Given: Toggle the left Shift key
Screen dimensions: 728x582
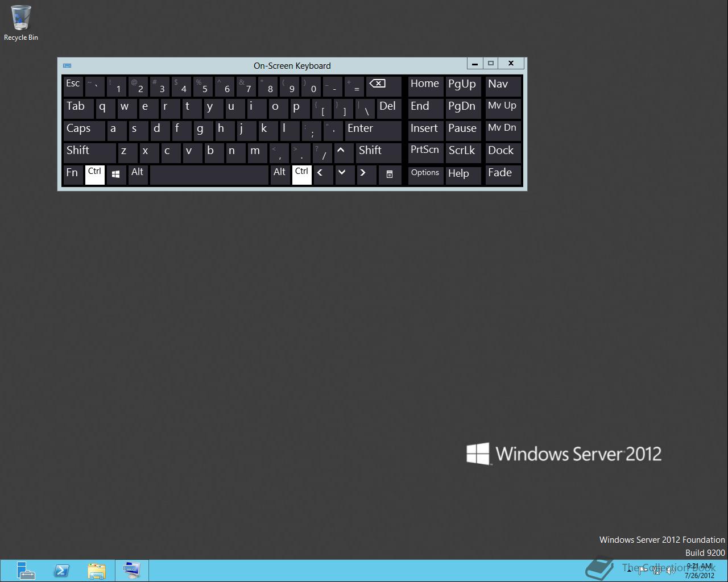Looking at the screenshot, I should (90, 153).
